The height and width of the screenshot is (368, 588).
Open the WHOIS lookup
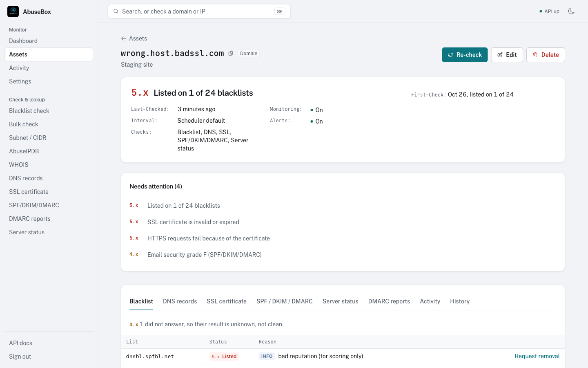point(49,165)
